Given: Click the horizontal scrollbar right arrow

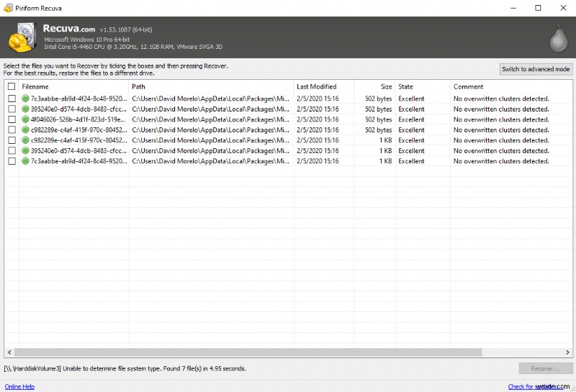Looking at the screenshot, I should [567, 352].
